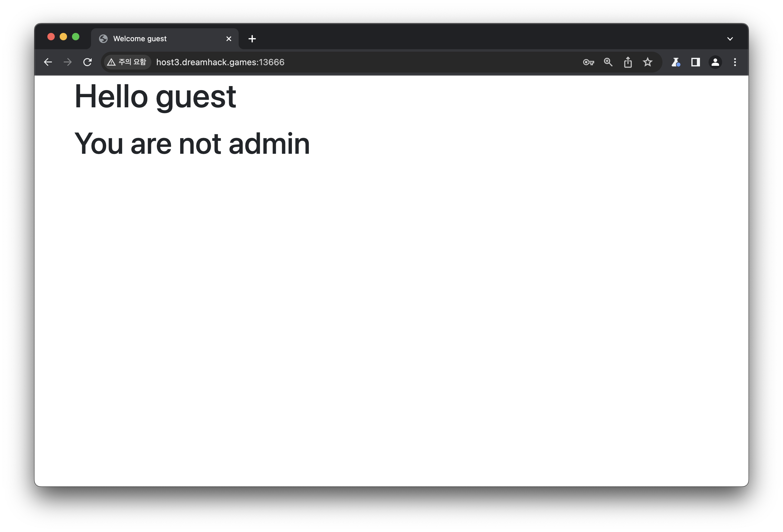The height and width of the screenshot is (532, 783).
Task: Expand the tab search chevron
Action: click(x=730, y=39)
